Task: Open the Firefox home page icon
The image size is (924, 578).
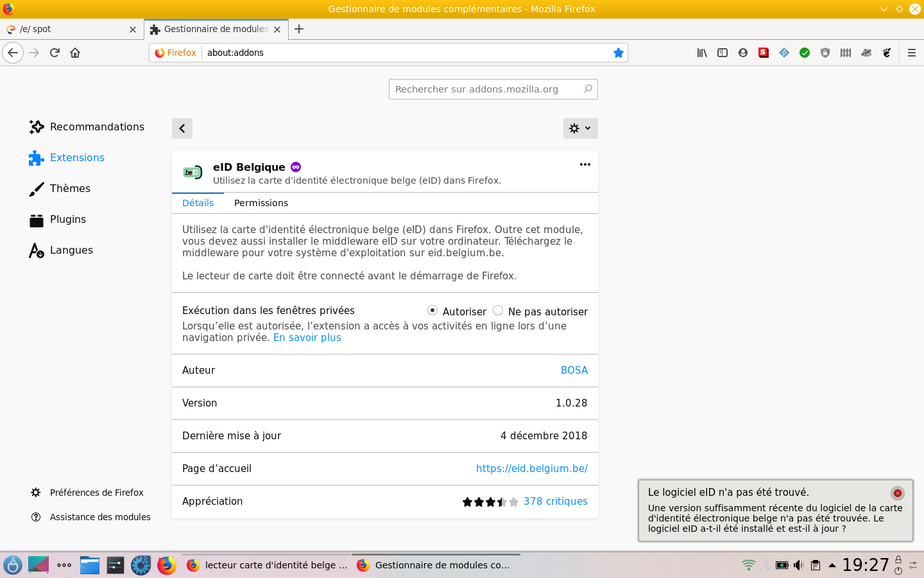Action: (x=75, y=53)
